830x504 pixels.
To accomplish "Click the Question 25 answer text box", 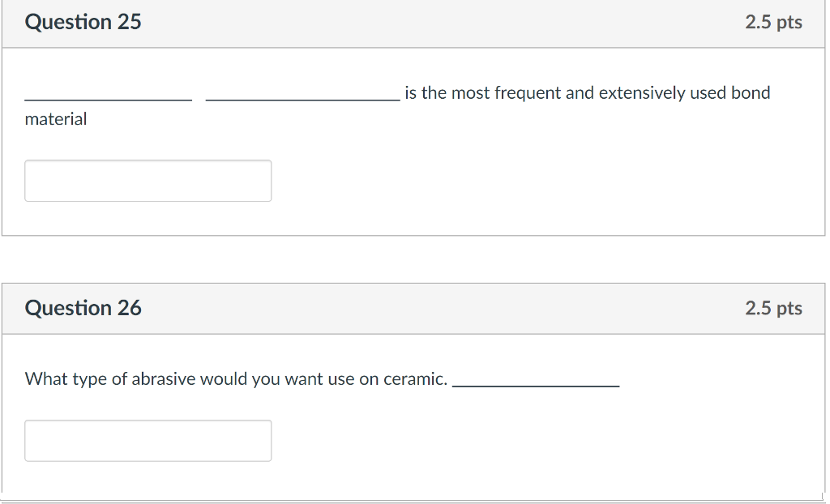I will click(148, 181).
